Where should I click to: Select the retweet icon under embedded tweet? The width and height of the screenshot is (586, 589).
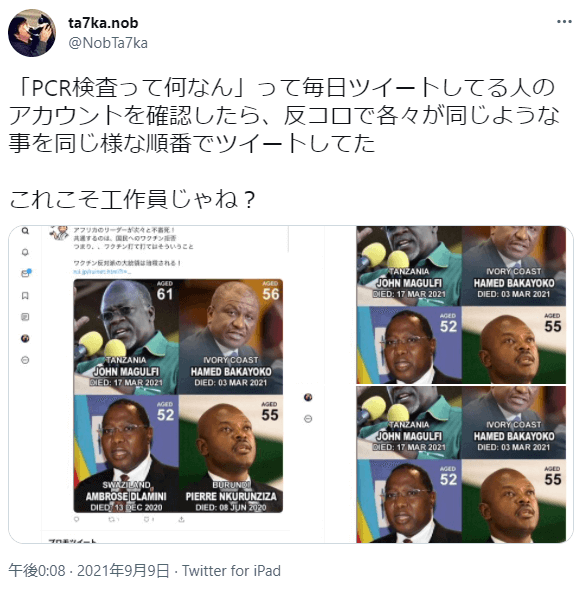[113, 520]
